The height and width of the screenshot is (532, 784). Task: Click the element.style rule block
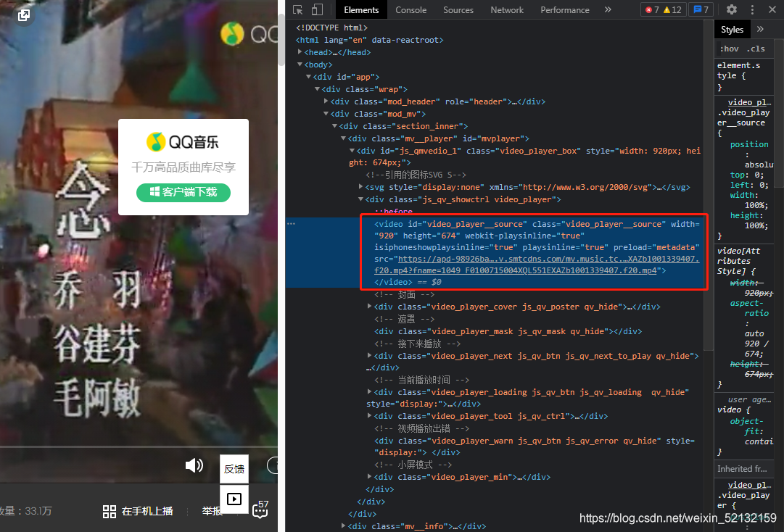click(744, 76)
